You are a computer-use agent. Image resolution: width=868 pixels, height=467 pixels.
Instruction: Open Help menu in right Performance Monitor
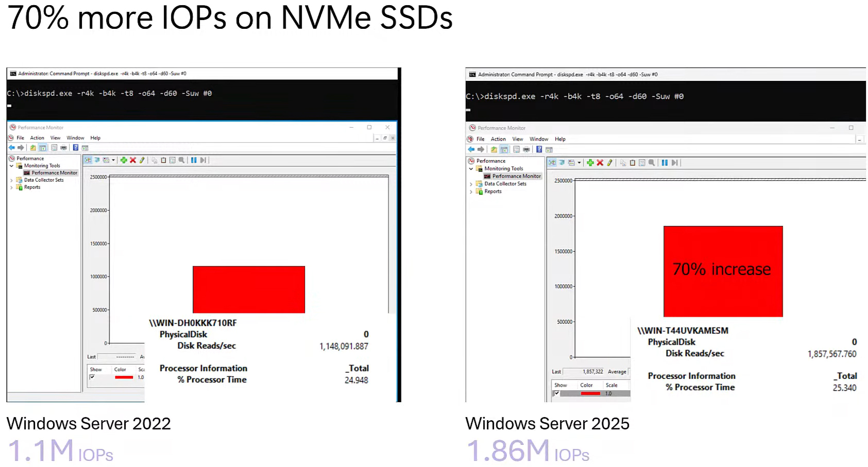tap(560, 139)
